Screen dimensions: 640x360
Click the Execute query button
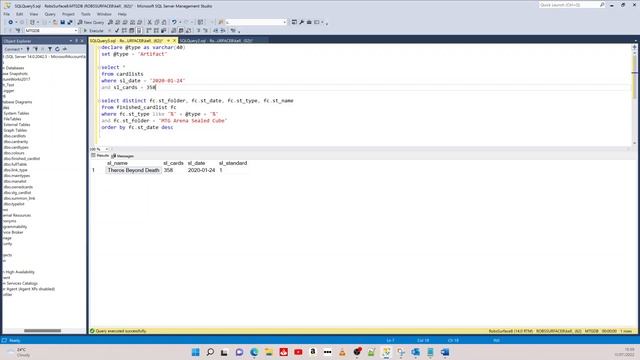tap(94, 31)
